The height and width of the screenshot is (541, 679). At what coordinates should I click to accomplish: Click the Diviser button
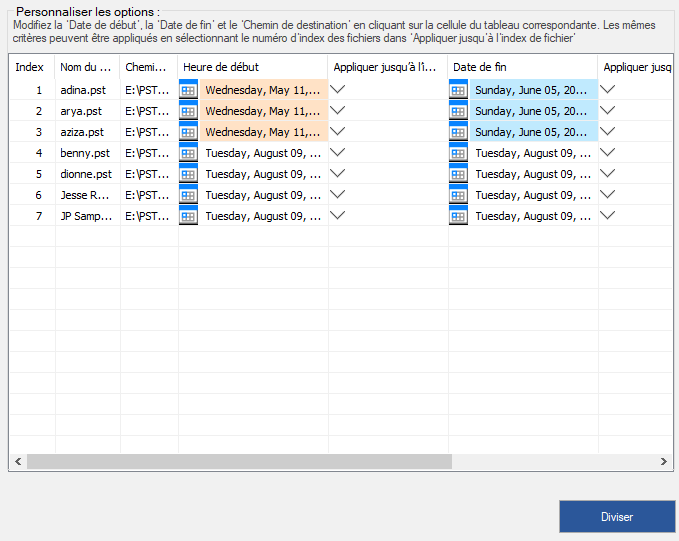click(616, 517)
